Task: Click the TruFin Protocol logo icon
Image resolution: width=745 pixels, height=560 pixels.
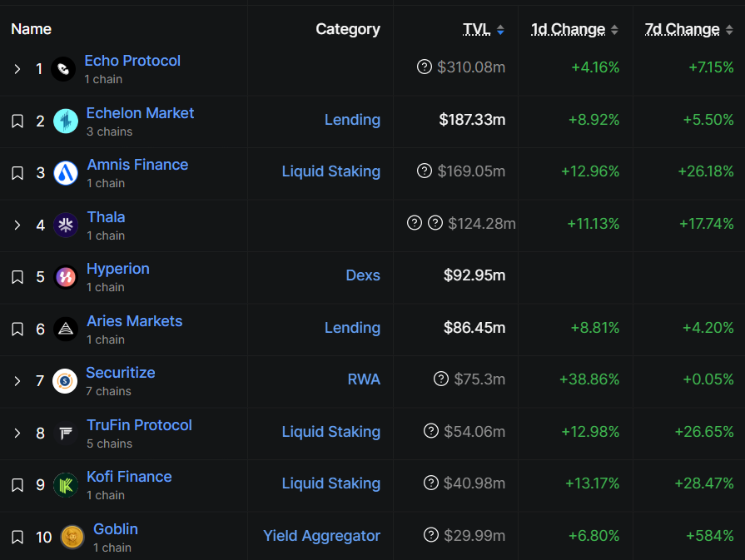Action: click(66, 433)
